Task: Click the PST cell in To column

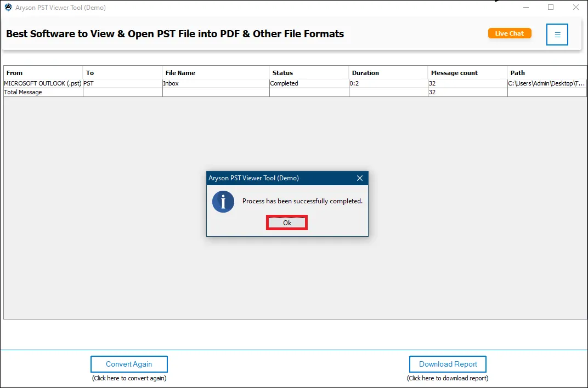Action: click(x=123, y=83)
